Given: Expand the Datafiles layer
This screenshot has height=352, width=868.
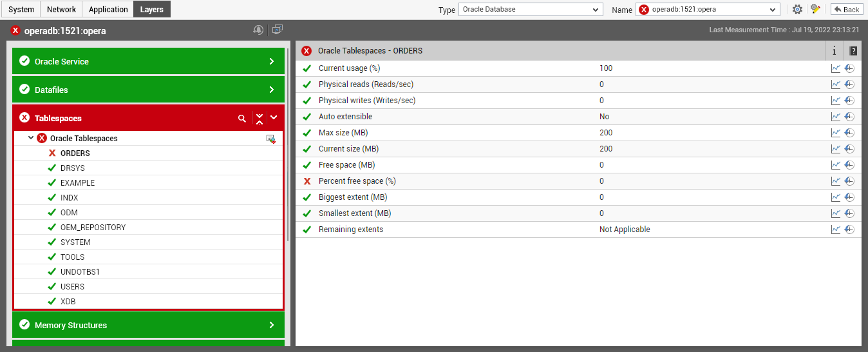Looking at the screenshot, I should (x=272, y=90).
